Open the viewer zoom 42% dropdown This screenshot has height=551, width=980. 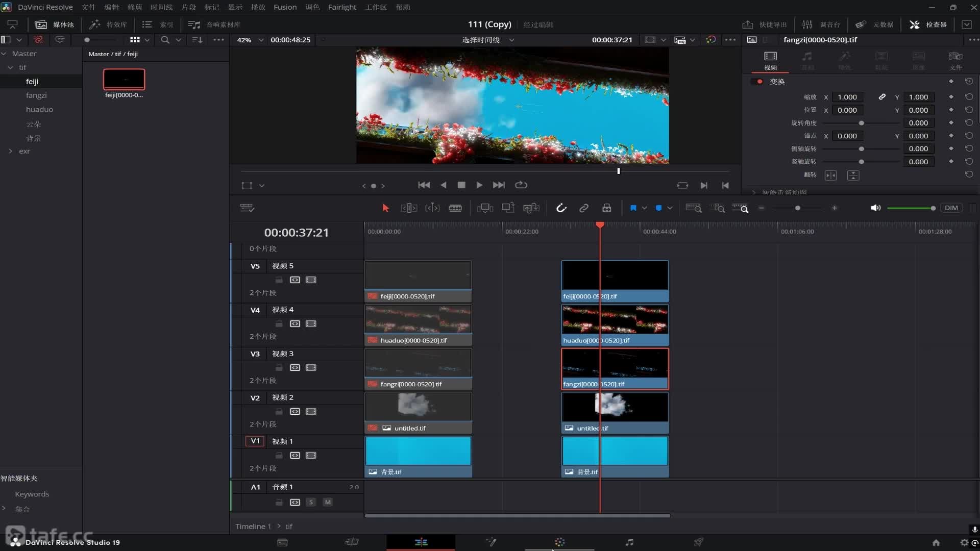250,40
